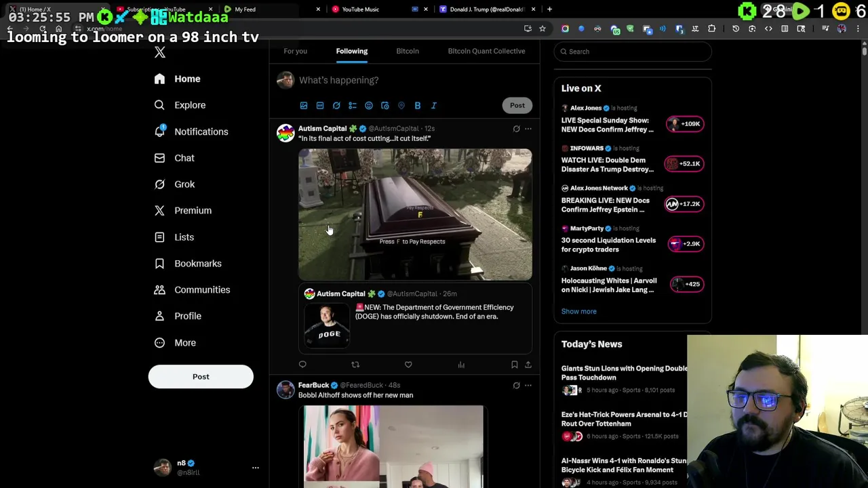Click Grok explain icon on Autism Capital post
The image size is (868, 488).
516,129
